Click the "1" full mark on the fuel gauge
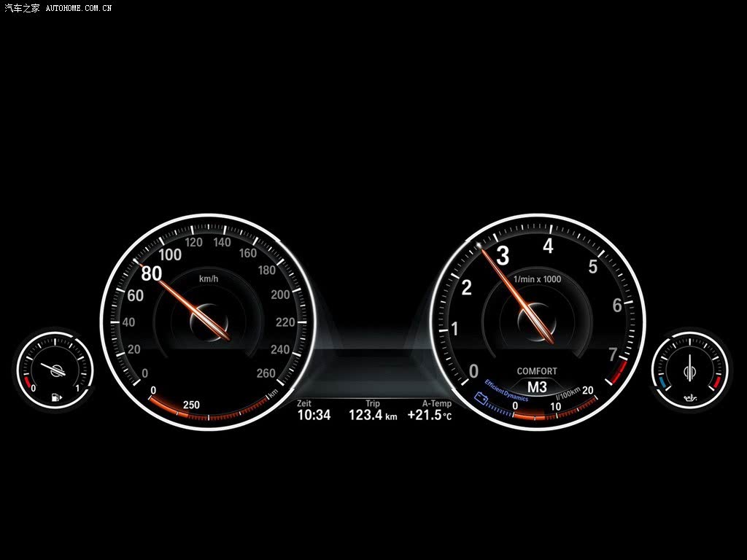 77,388
